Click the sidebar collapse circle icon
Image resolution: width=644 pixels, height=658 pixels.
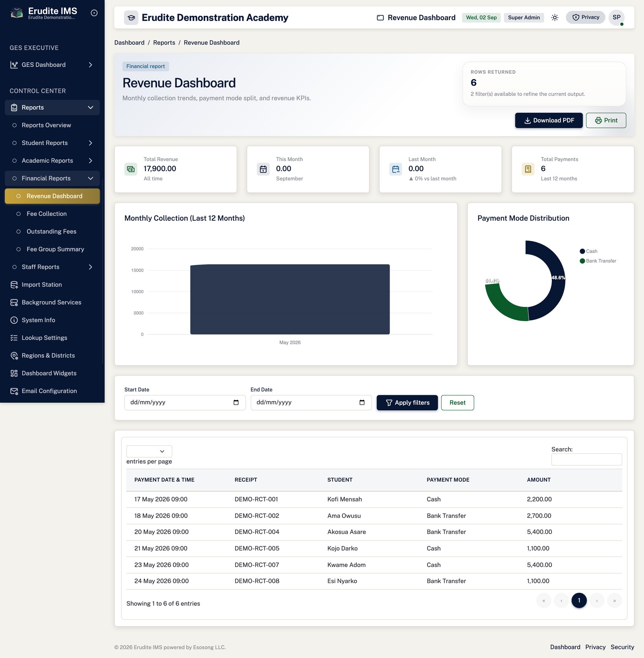tap(94, 13)
